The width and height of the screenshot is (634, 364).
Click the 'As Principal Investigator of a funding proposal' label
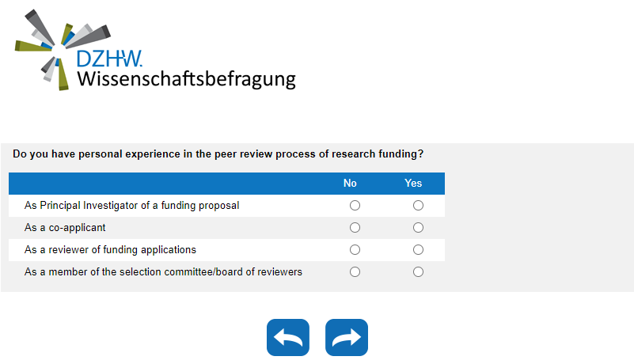tap(132, 206)
